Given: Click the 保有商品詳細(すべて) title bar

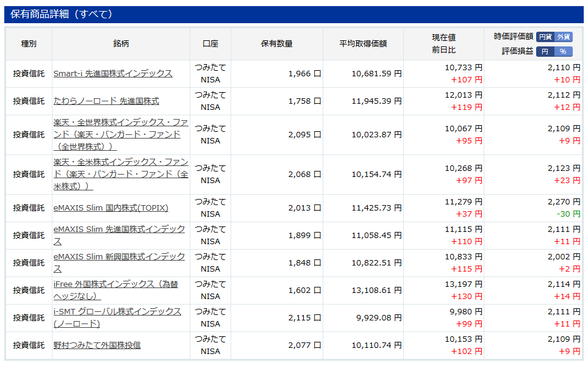Looking at the screenshot, I should (293, 14).
